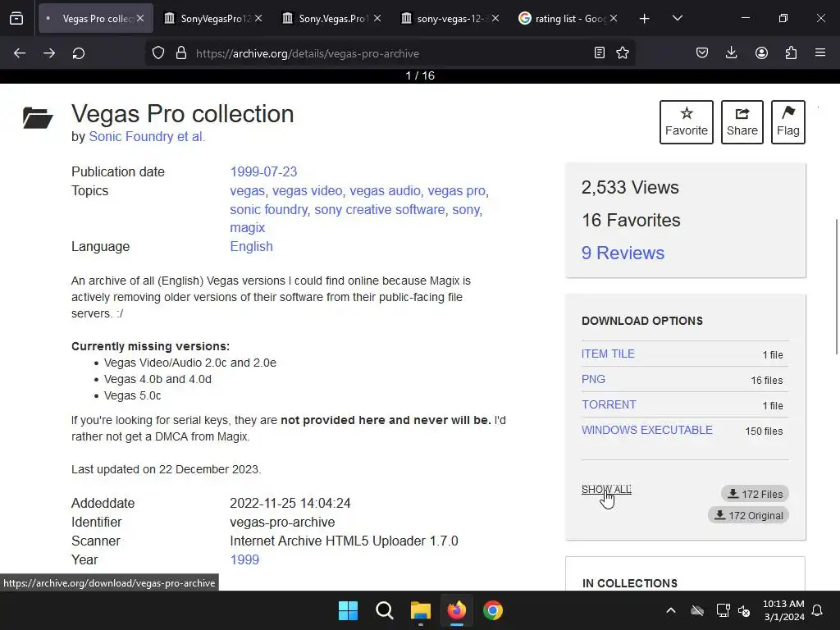Open the vegas topic link
840x630 pixels.
coord(248,190)
